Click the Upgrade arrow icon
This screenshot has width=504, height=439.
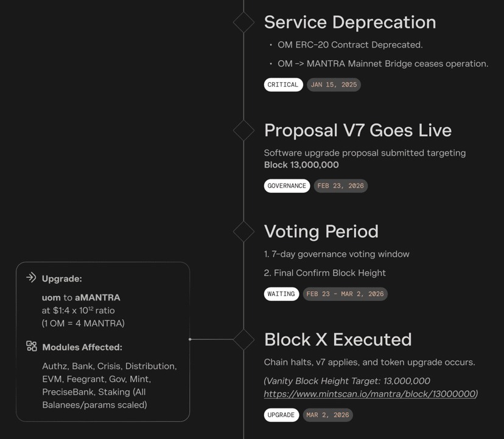pyautogui.click(x=31, y=278)
